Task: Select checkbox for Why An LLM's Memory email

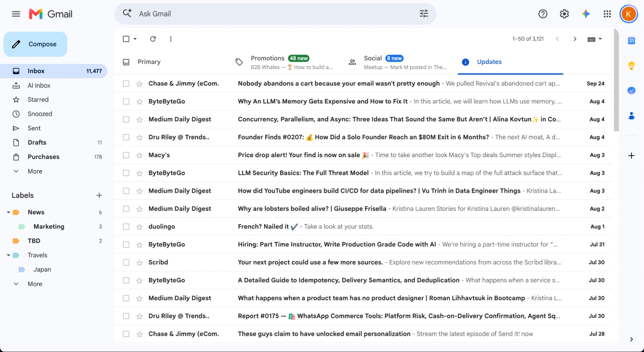Action: (x=126, y=101)
